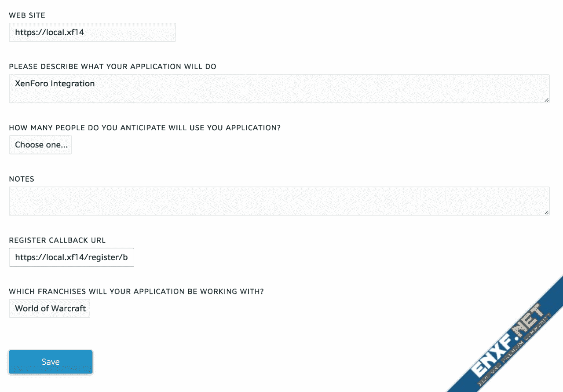Click the empty right side of the description box
563x392 pixels.
click(396, 88)
